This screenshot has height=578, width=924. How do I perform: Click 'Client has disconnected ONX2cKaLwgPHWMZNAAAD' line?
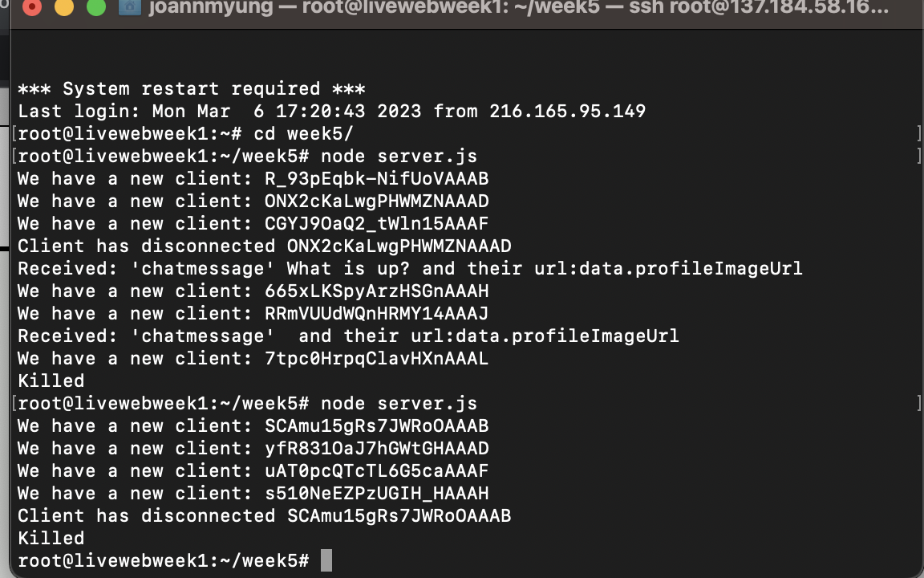[x=264, y=246]
